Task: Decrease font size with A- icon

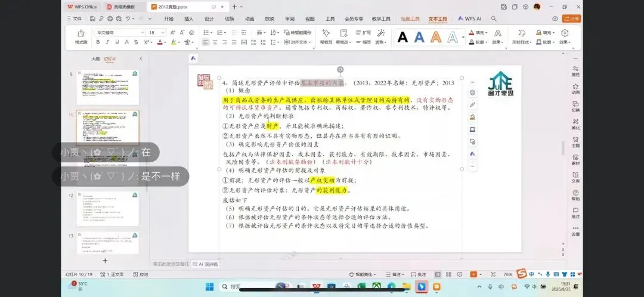Action: coord(182,32)
